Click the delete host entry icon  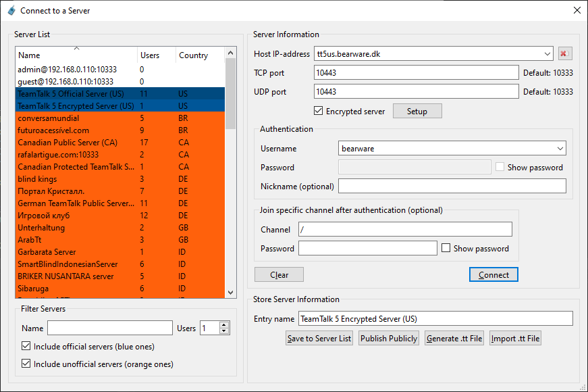click(565, 54)
